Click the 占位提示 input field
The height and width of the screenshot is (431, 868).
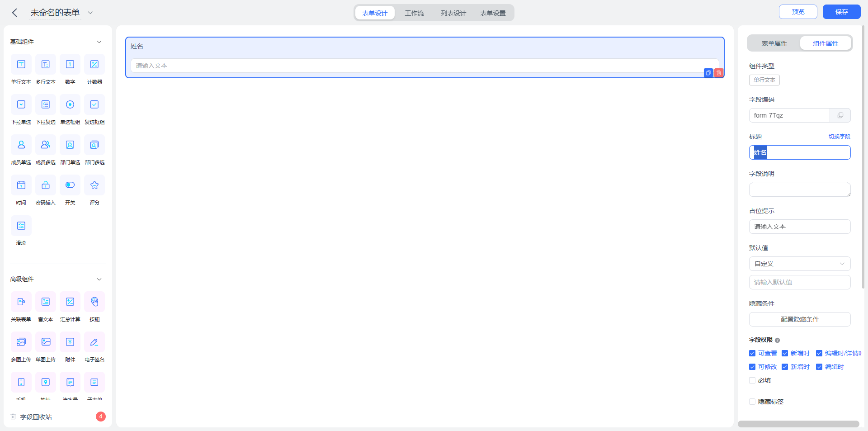tap(800, 227)
